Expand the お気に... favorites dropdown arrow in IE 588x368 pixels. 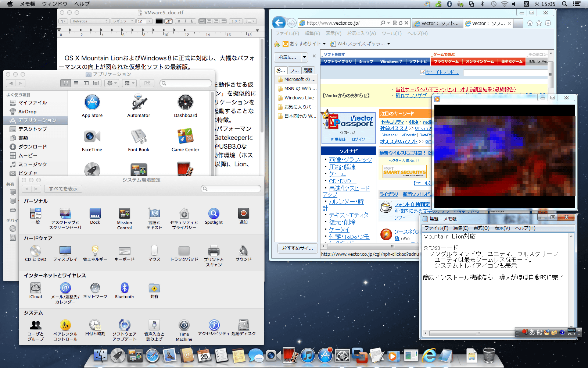pos(304,57)
